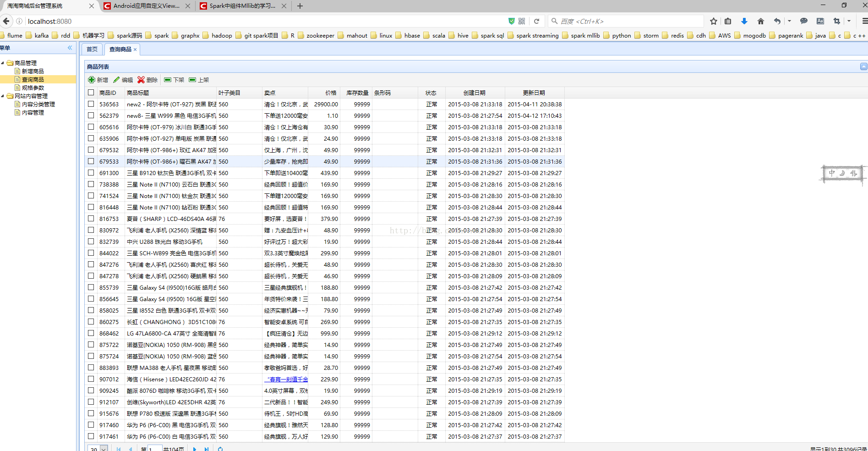Click the screenshot crop icon
Image resolution: width=868 pixels, height=451 pixels.
837,21
